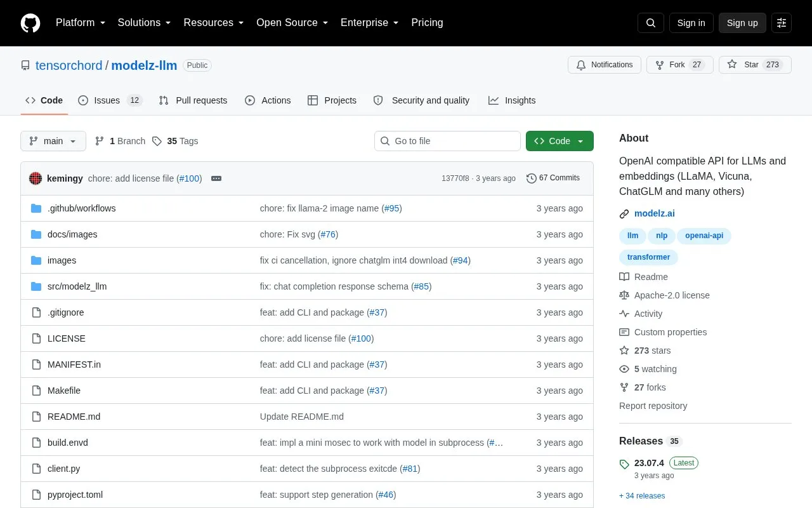Screen dimensions: 812x508
Task: Open the main branch dropdown
Action: (53, 141)
